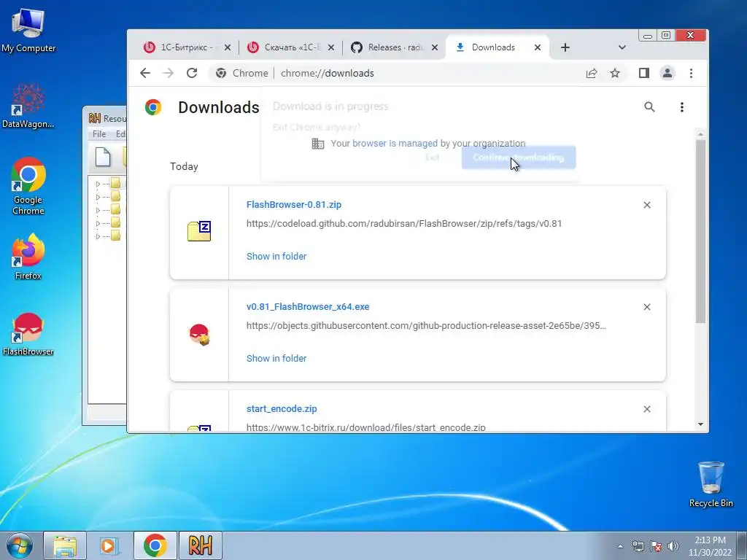Open the Action Center flag icon
This screenshot has height=560, width=747.
[656, 546]
